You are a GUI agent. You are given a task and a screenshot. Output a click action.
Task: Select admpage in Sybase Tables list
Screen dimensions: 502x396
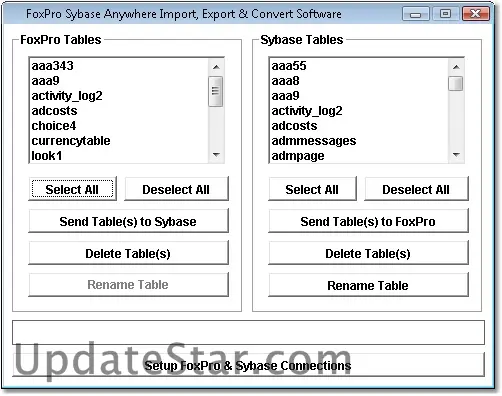tap(359, 156)
